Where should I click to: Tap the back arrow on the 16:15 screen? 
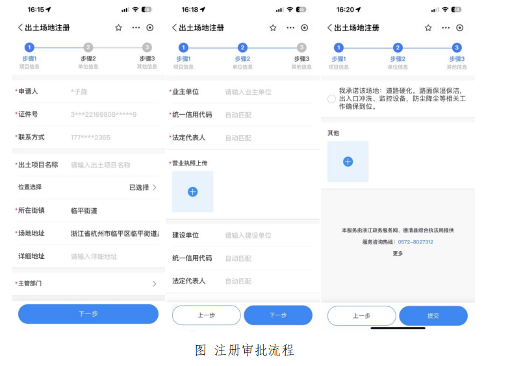(x=20, y=28)
